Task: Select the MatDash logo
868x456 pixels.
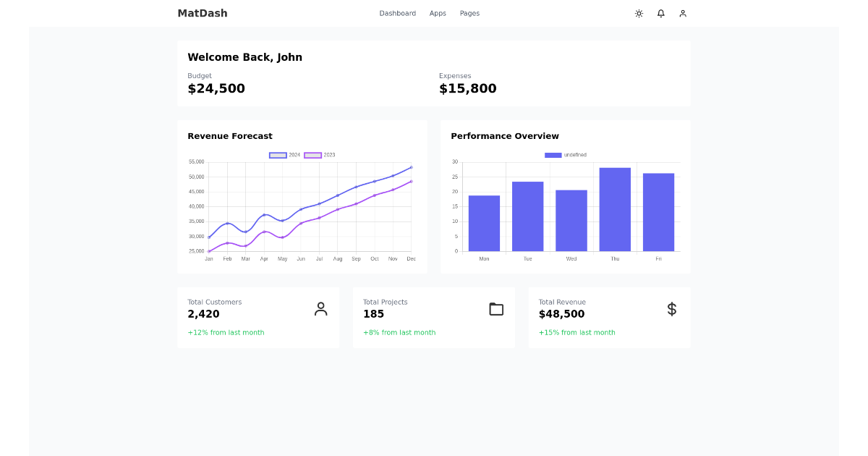Action: coord(202,13)
